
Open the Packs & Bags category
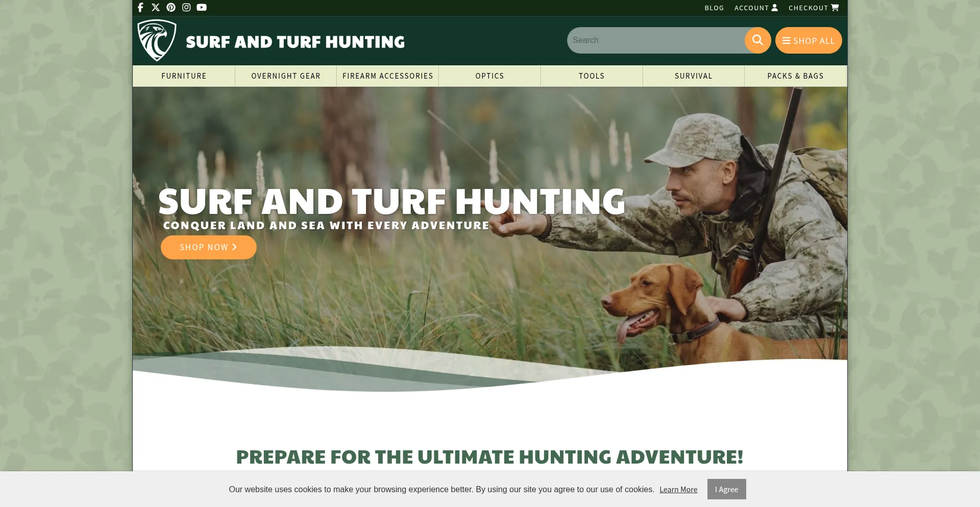point(795,76)
